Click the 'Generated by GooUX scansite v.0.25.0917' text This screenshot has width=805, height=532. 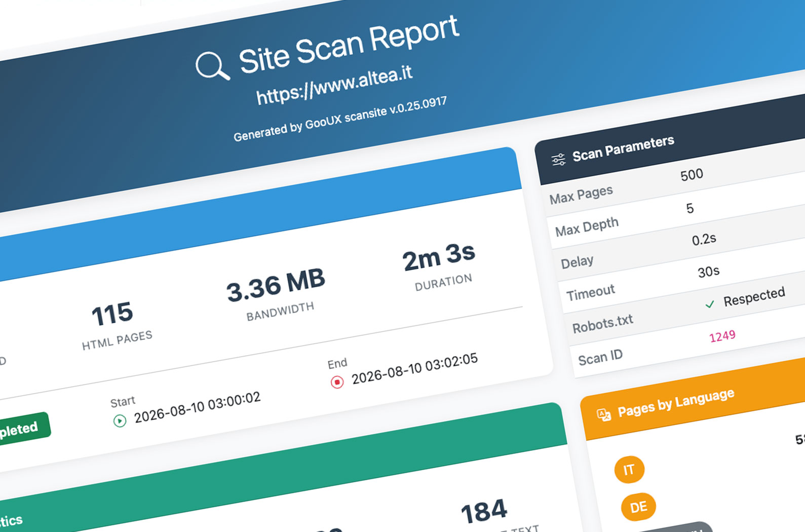click(340, 119)
